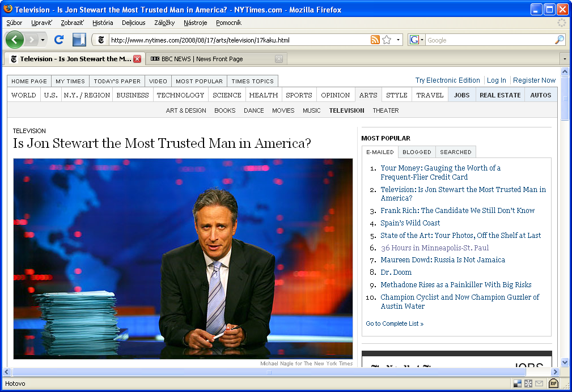572x392 pixels.
Task: Open the Nástroje menu
Action: [195, 23]
